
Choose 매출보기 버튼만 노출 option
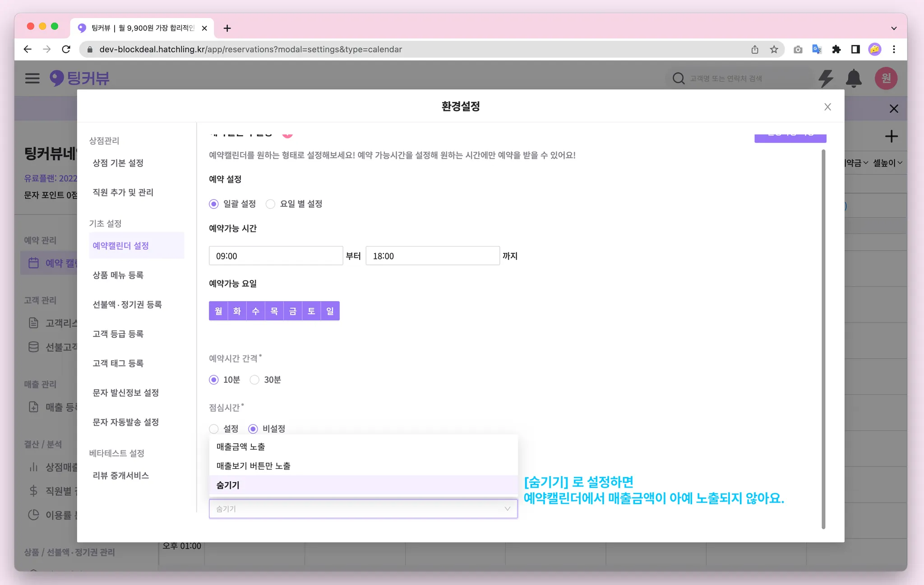pos(254,466)
